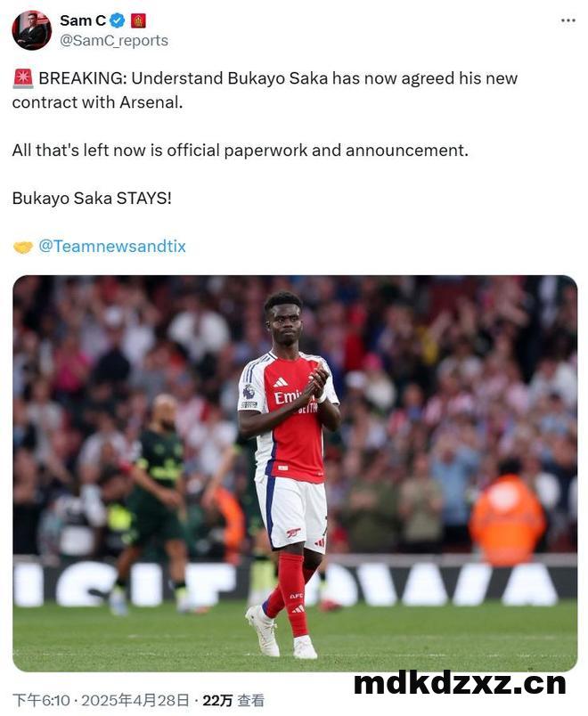Click the Adidas logo on the red shirt
This screenshot has width=588, height=716.
[281, 382]
